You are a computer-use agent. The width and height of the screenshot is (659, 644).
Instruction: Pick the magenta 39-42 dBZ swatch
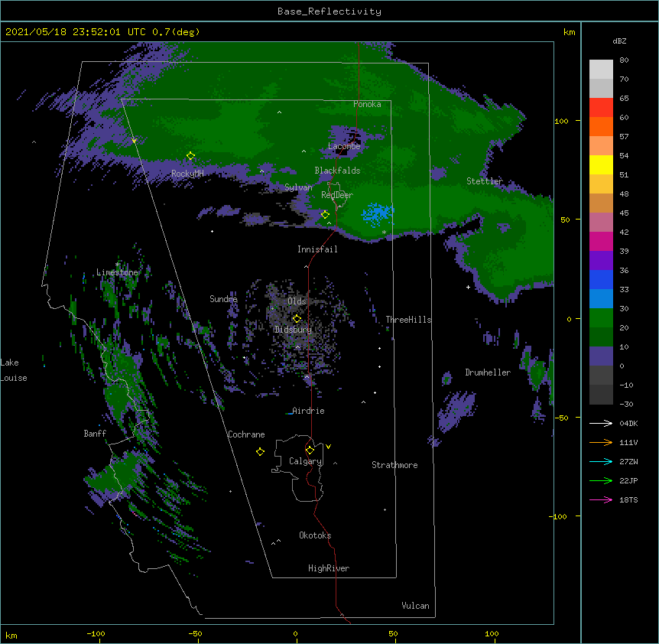point(601,241)
